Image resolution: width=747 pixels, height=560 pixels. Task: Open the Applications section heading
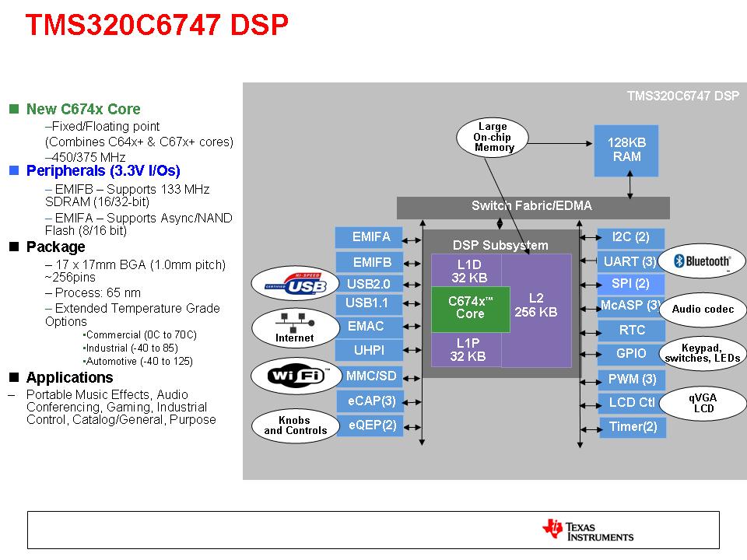click(69, 377)
